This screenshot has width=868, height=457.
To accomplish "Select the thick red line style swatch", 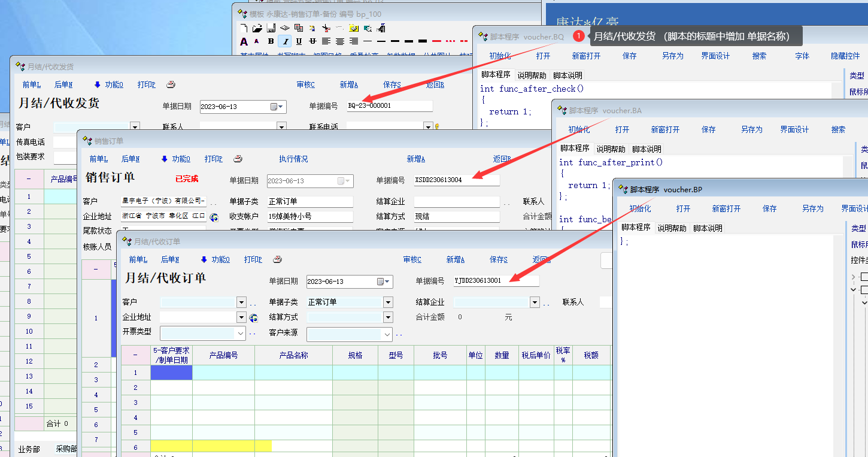I will 437,41.
